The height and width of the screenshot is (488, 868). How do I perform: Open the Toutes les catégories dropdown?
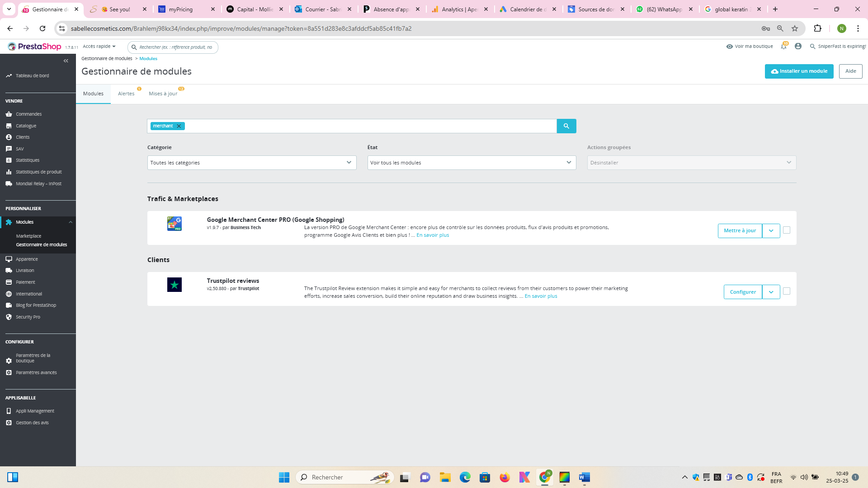pos(252,163)
